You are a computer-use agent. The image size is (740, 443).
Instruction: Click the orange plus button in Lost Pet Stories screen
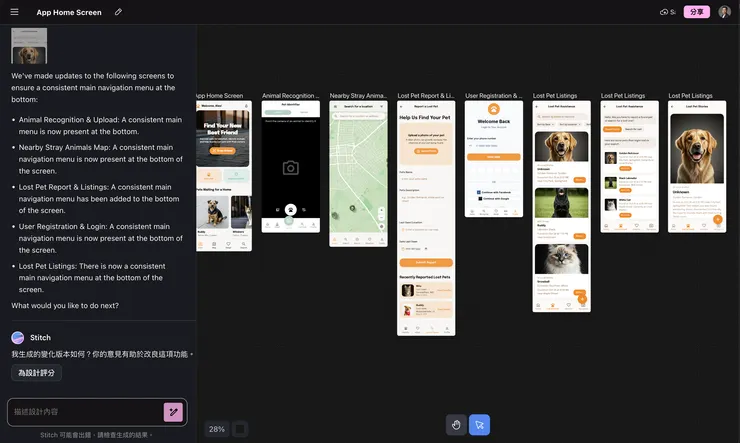point(718,219)
